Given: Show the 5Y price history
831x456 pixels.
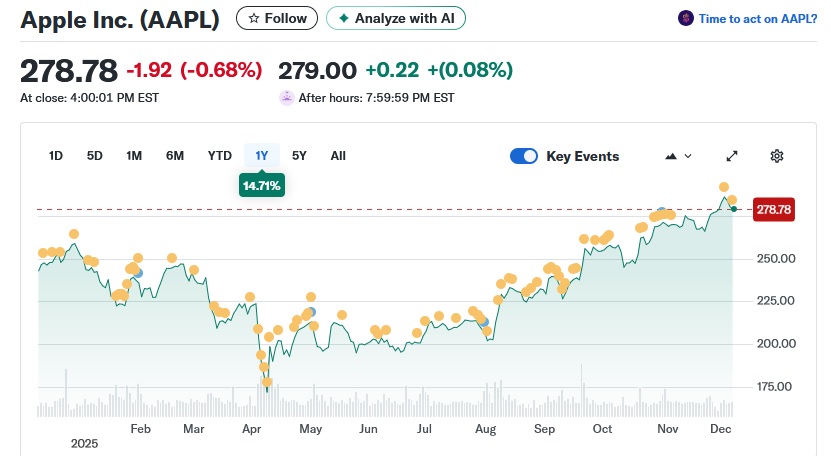Looking at the screenshot, I should [x=300, y=155].
